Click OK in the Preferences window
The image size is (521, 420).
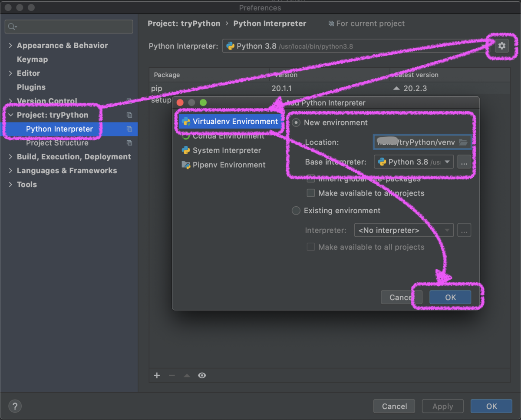[x=491, y=407]
